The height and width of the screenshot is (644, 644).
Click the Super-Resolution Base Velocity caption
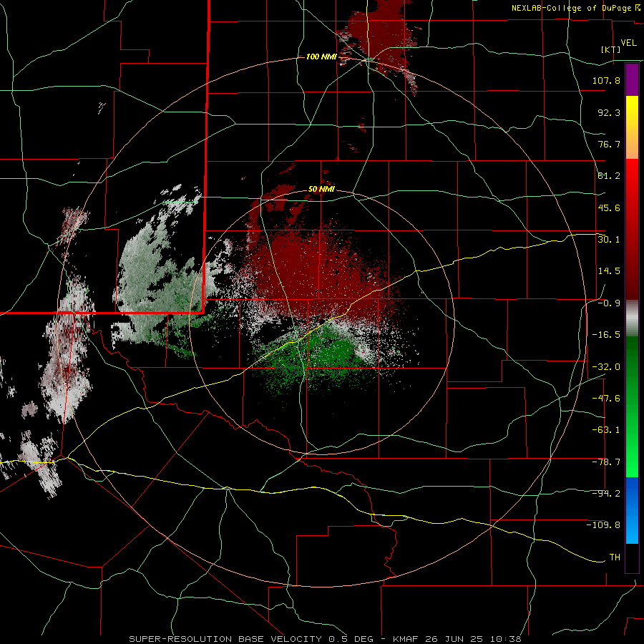click(x=326, y=639)
